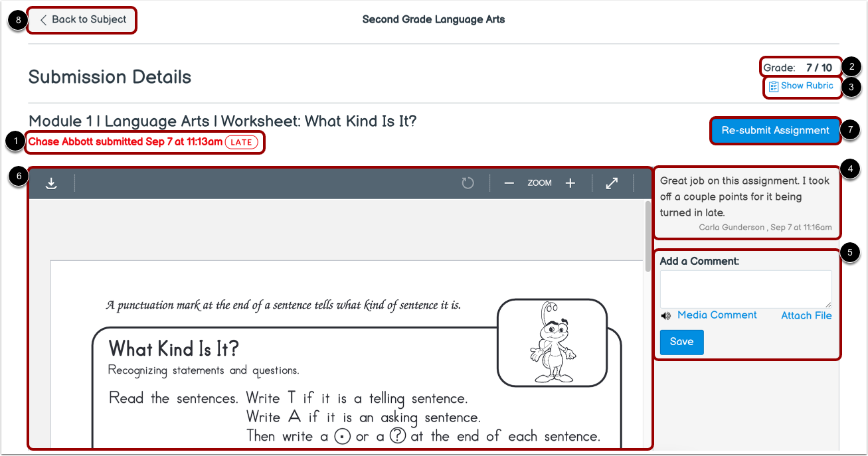Click the rubric icon next to Show Rubric
Viewport: 868px width, 456px height.
tap(774, 86)
